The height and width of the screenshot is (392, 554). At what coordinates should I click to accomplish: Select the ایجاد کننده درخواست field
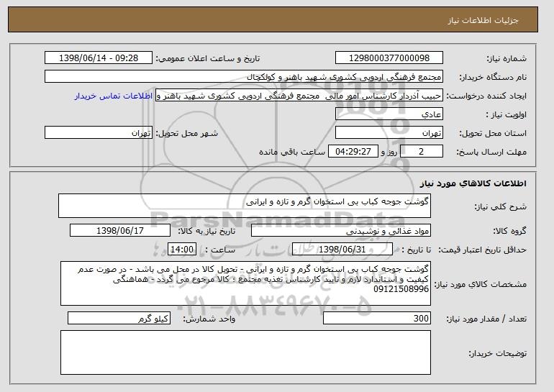pyautogui.click(x=299, y=96)
